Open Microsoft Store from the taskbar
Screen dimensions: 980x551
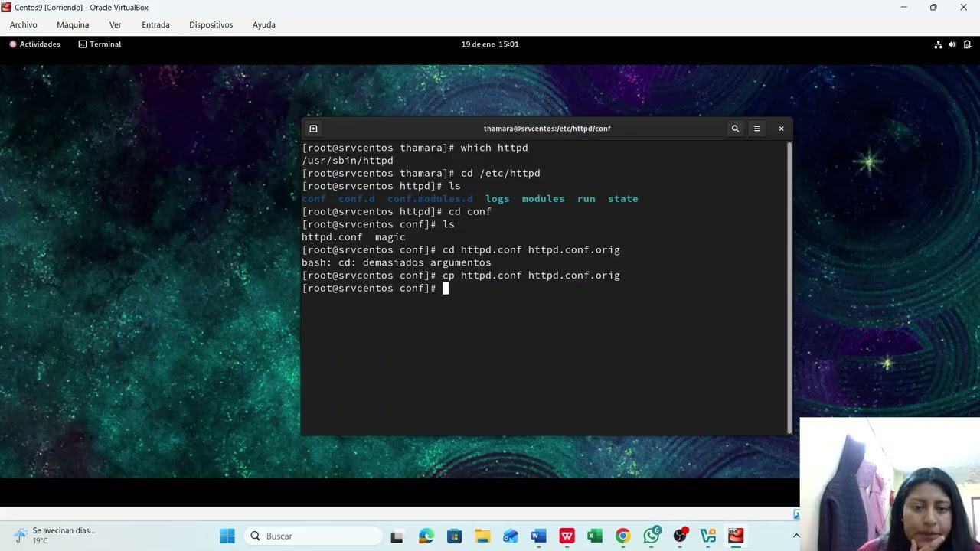(454, 536)
